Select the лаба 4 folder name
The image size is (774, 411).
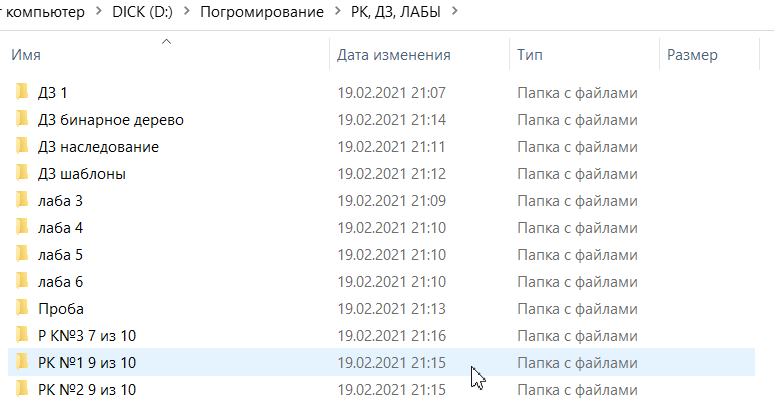(60, 228)
